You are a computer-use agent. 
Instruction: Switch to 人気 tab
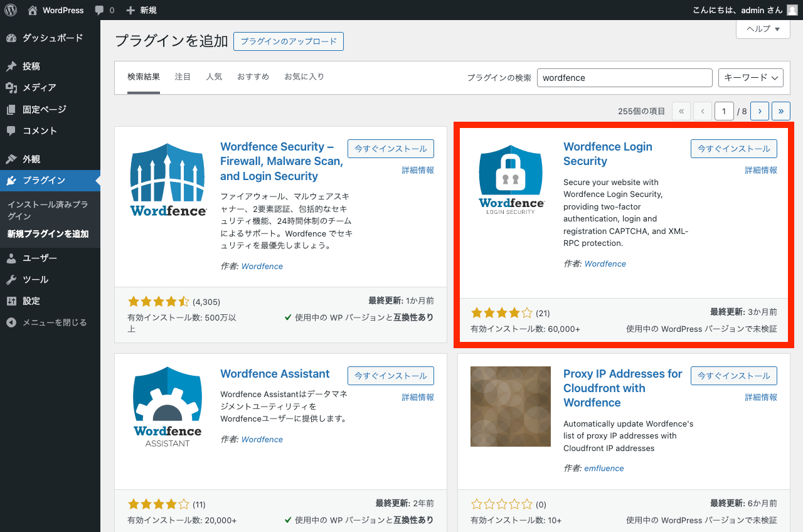214,77
